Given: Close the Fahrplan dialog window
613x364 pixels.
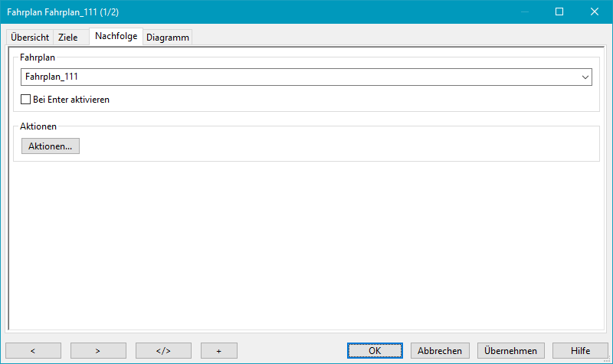Looking at the screenshot, I should [594, 11].
